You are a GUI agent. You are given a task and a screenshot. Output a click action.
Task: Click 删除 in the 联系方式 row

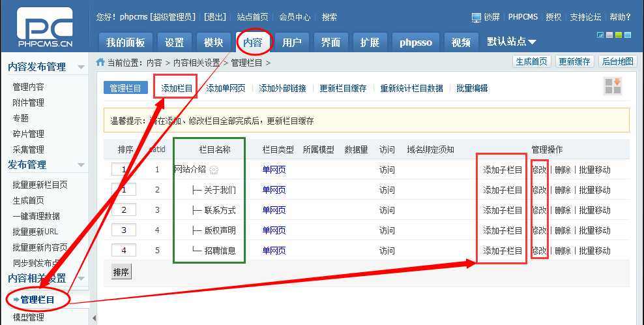[563, 210]
